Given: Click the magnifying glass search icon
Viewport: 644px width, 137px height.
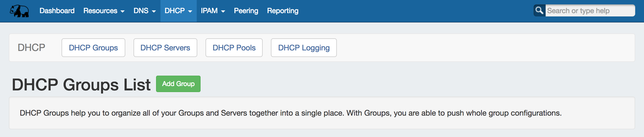Looking at the screenshot, I should [539, 10].
